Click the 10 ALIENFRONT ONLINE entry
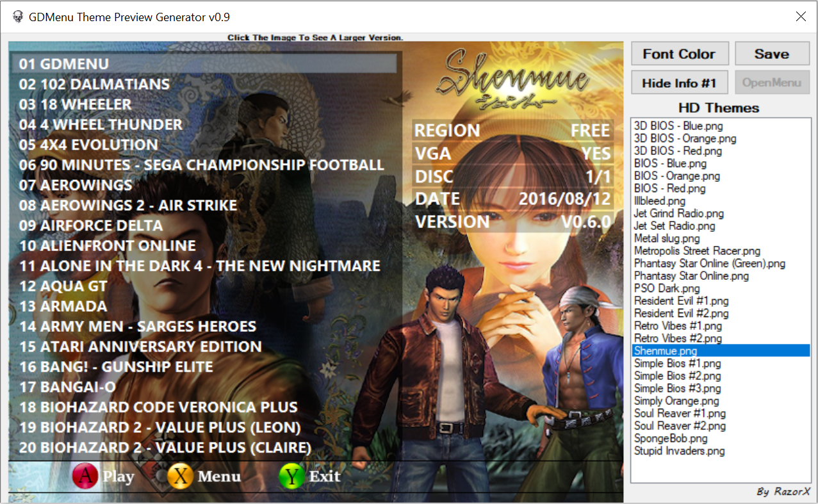Viewport: 818px width, 504px height. [x=108, y=245]
